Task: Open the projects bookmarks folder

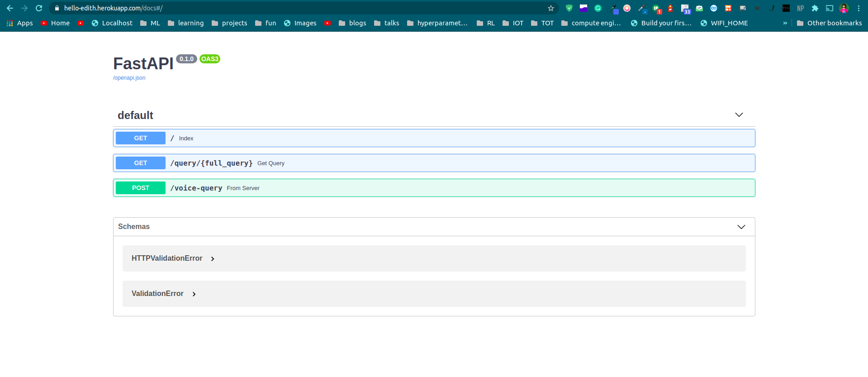Action: click(x=229, y=23)
